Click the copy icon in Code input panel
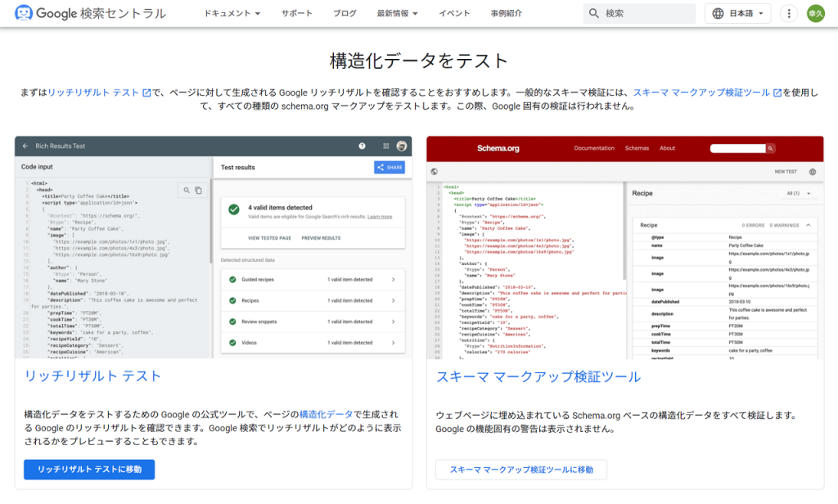This screenshot has width=838, height=504. (x=198, y=191)
